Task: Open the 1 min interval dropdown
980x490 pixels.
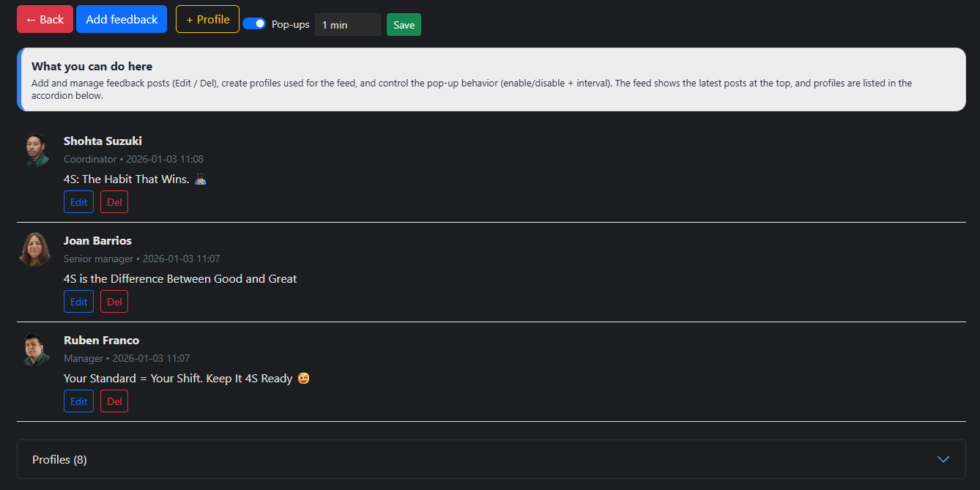Action: pyautogui.click(x=347, y=25)
